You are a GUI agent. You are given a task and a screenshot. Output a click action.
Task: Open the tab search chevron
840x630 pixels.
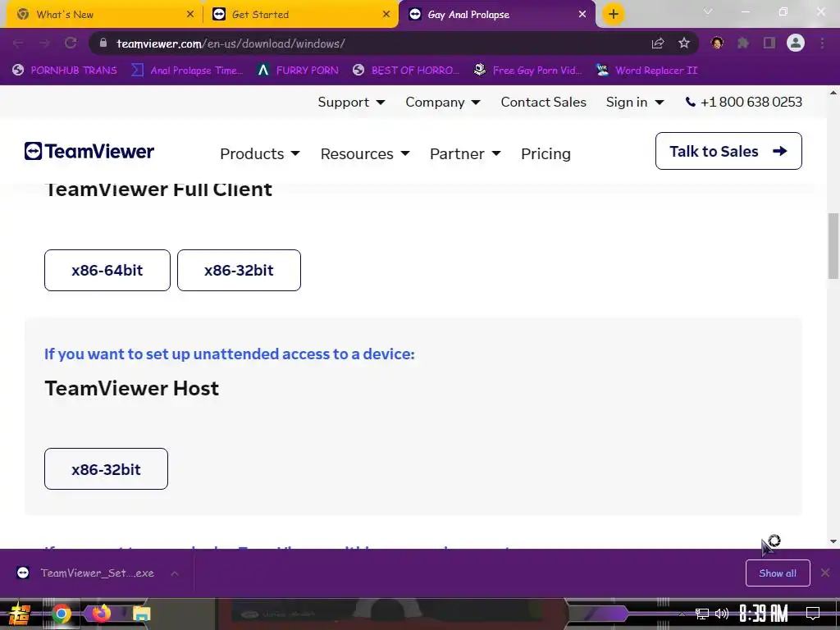pos(708,11)
